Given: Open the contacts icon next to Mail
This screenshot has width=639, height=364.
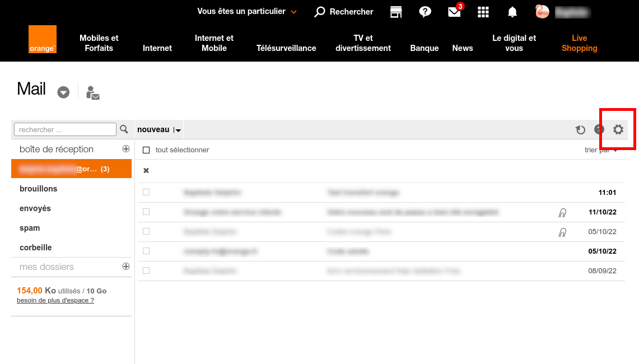Looking at the screenshot, I should [93, 92].
